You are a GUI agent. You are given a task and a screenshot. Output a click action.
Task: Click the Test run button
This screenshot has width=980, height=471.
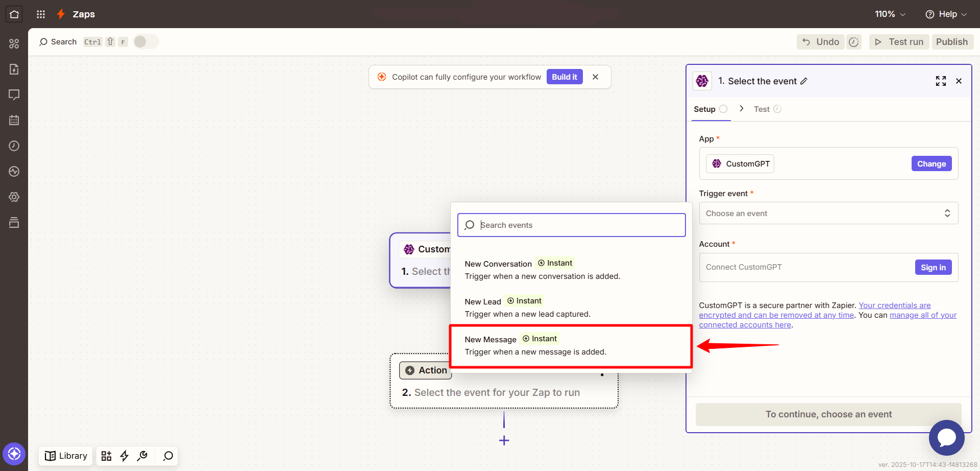click(x=899, y=42)
